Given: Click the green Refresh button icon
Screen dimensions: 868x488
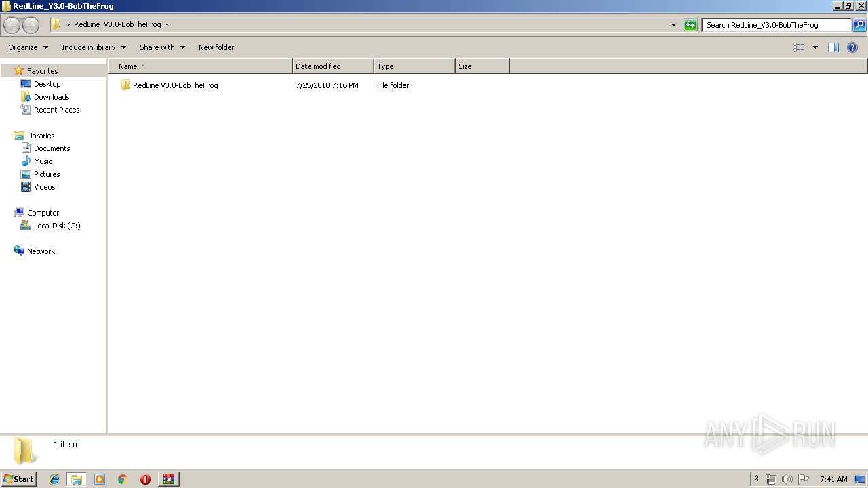Looking at the screenshot, I should coord(690,25).
